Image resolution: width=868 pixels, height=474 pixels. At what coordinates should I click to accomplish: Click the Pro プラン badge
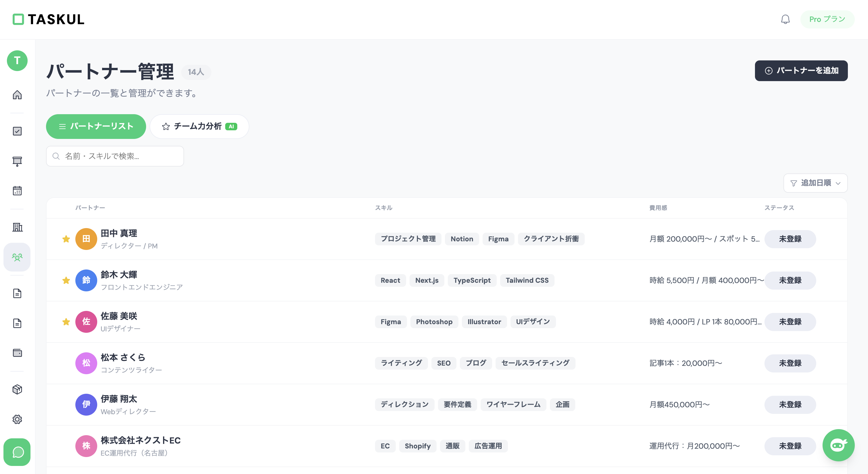tap(827, 19)
